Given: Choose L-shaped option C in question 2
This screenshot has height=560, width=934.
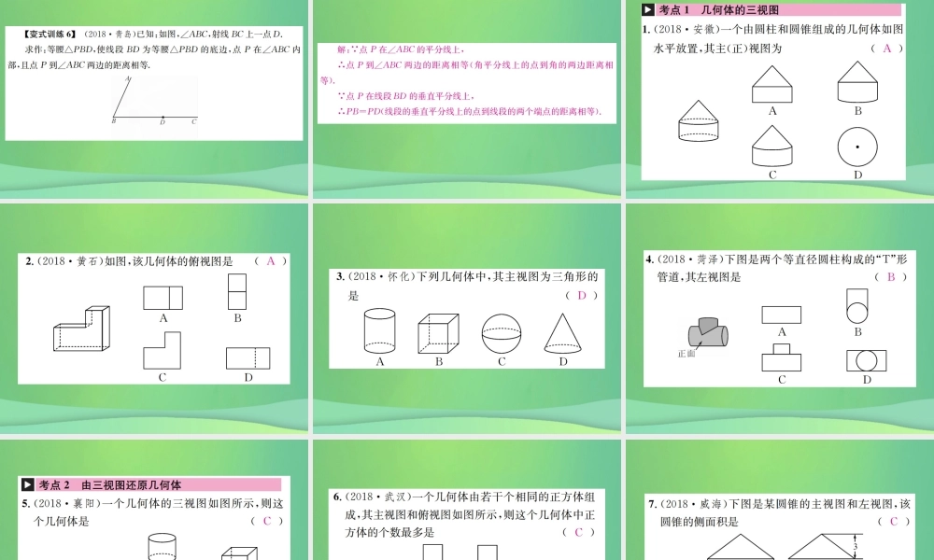Looking at the screenshot, I should (162, 351).
